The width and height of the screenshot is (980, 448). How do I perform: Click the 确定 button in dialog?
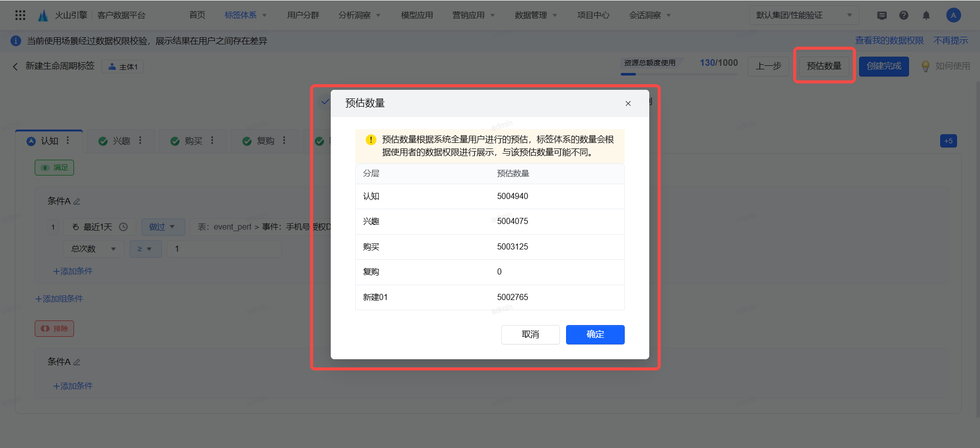click(x=595, y=335)
